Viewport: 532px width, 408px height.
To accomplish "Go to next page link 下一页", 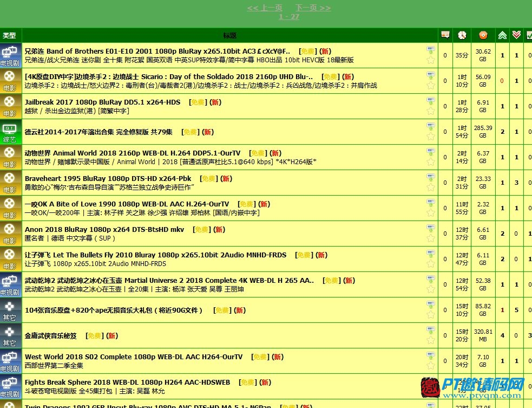I will (313, 8).
